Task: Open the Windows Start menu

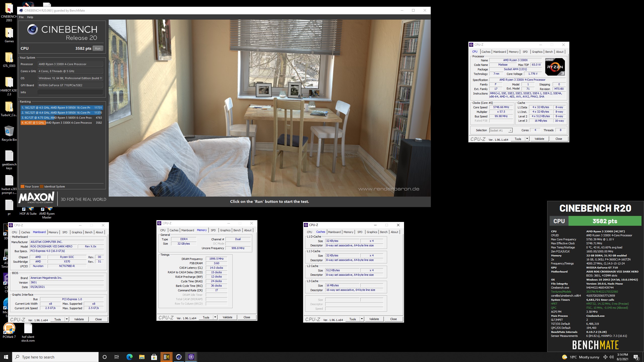Action: click(6, 357)
